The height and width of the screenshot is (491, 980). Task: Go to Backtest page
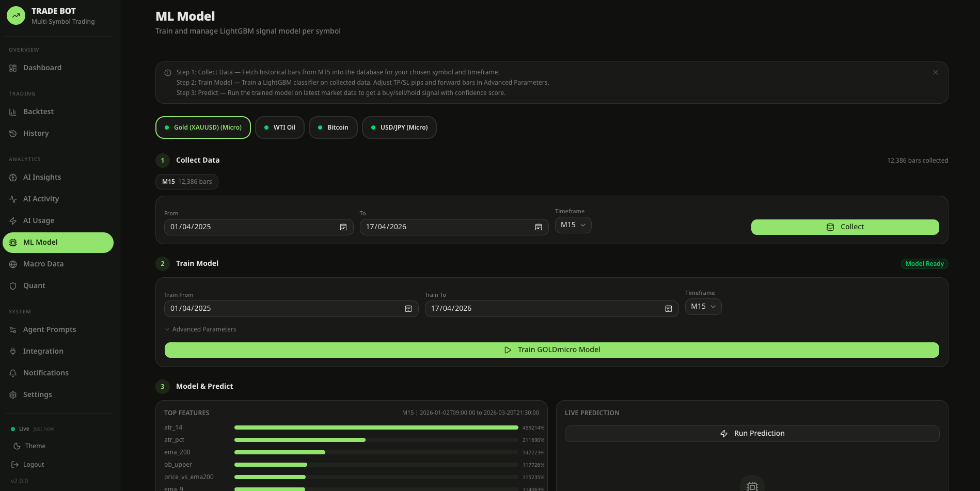tap(58, 112)
